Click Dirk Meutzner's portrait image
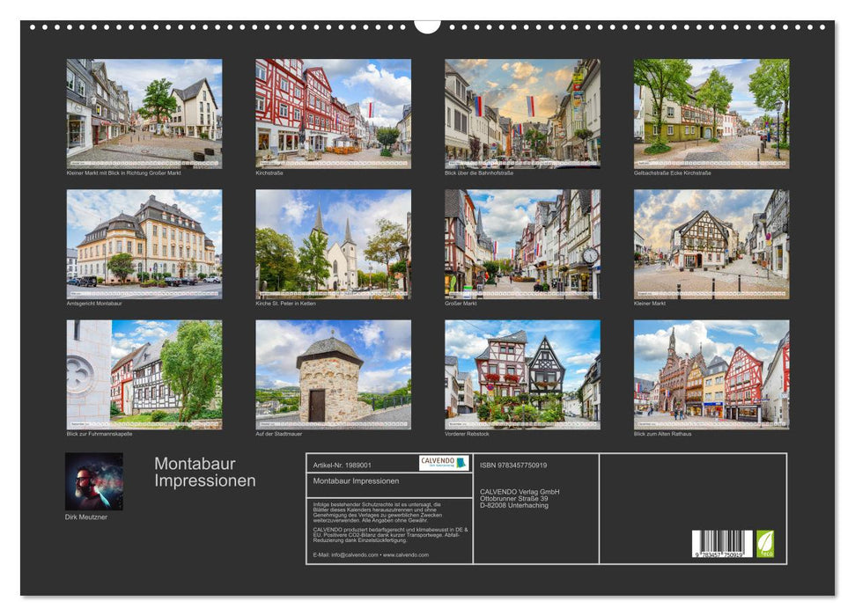Screen dimensions: 855x616 pyautogui.click(x=94, y=481)
